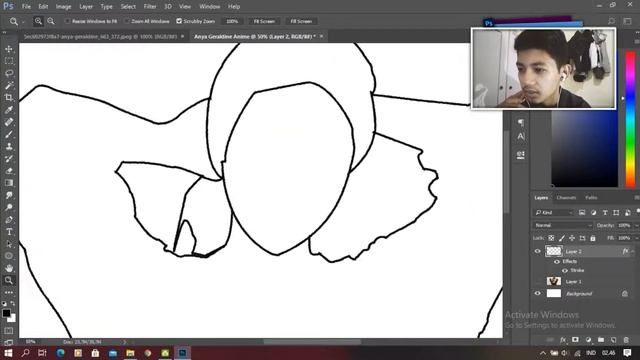Select the Path Selection tool
The image size is (640, 360).
pyautogui.click(x=9, y=244)
